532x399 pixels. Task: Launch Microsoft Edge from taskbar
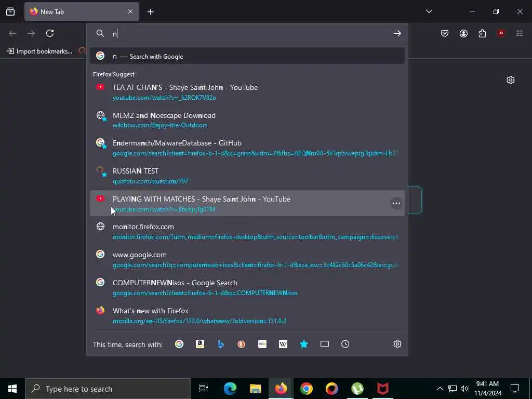point(230,389)
